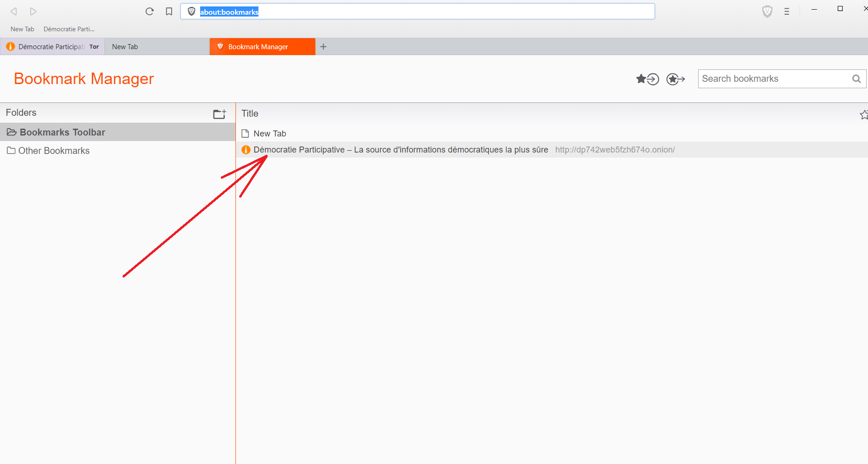Image resolution: width=868 pixels, height=464 pixels.
Task: Open the browser hamburger menu
Action: click(x=787, y=11)
